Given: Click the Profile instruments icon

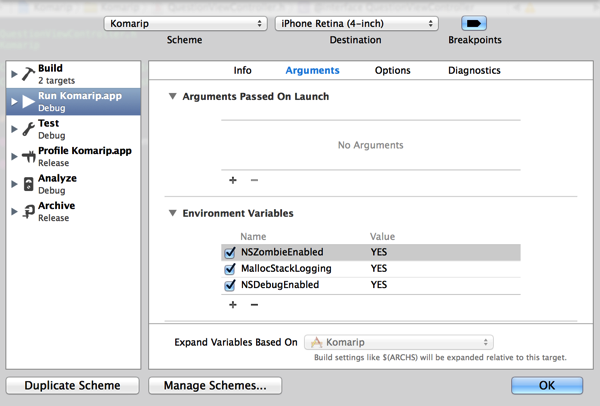Looking at the screenshot, I should pos(28,157).
